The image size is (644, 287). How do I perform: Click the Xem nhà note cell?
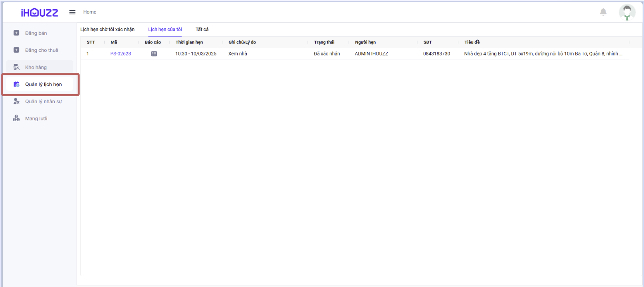pyautogui.click(x=238, y=54)
